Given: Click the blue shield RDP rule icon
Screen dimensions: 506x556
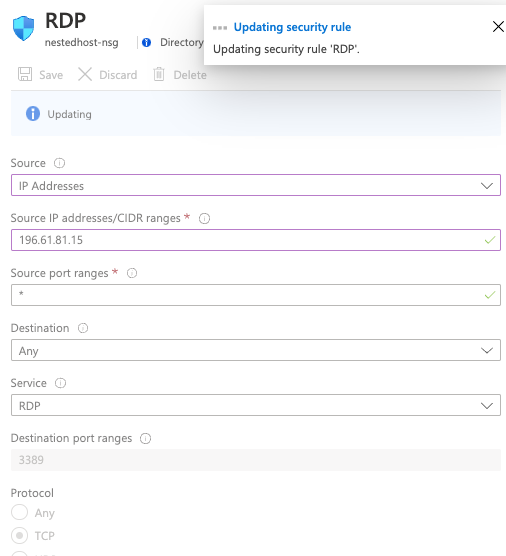Looking at the screenshot, I should pyautogui.click(x=23, y=28).
